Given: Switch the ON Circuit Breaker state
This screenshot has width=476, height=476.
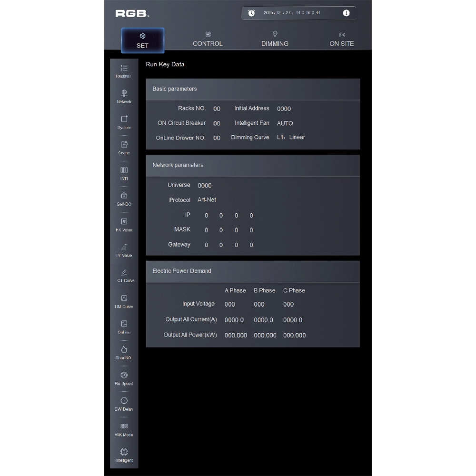Looking at the screenshot, I should (x=217, y=123).
